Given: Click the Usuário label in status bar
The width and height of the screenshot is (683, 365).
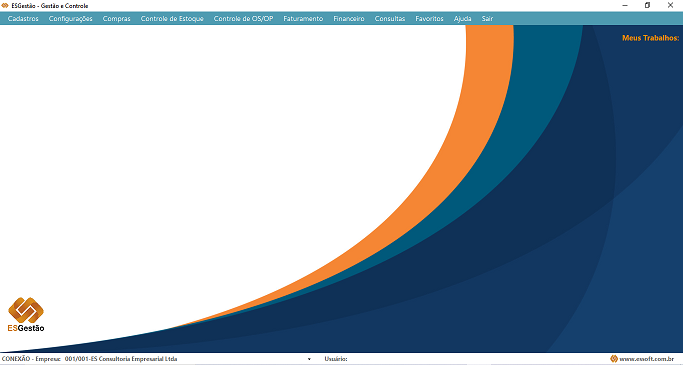Looking at the screenshot, I should [336, 359].
